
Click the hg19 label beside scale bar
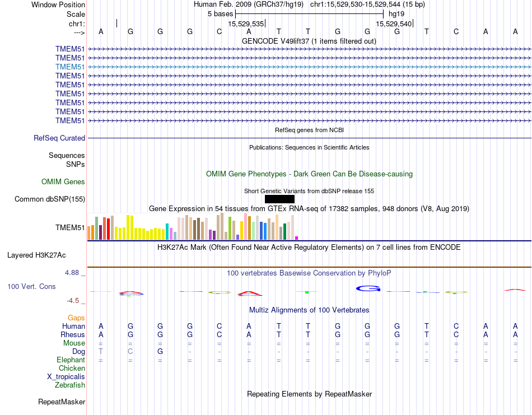click(x=396, y=14)
